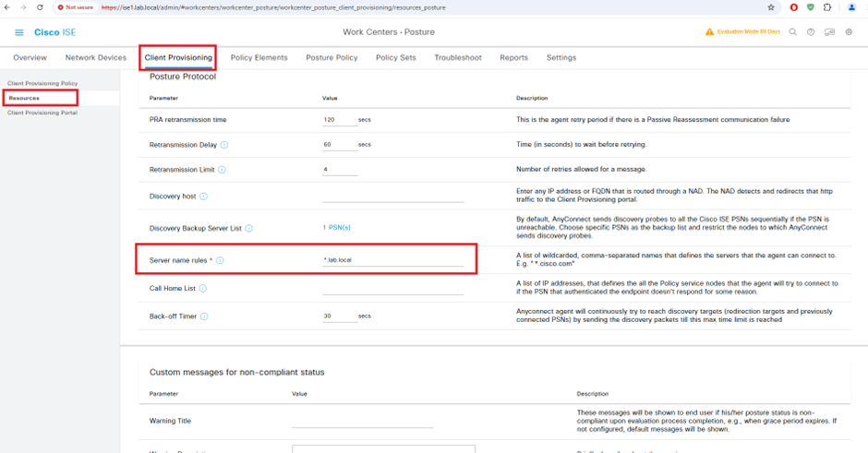Screen dimensions: 868x453
Task: Click info icon beside Server name rules
Action: point(220,260)
